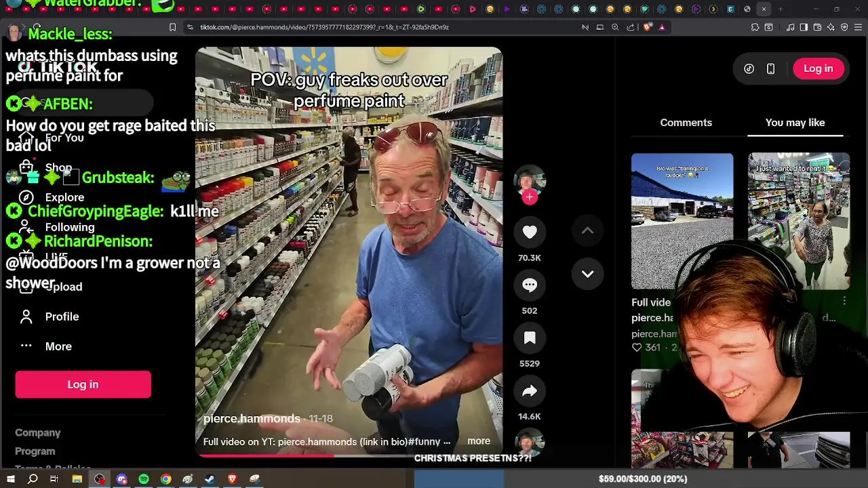Viewport: 868px width, 488px height.
Task: Open Program footer link
Action: click(x=35, y=451)
